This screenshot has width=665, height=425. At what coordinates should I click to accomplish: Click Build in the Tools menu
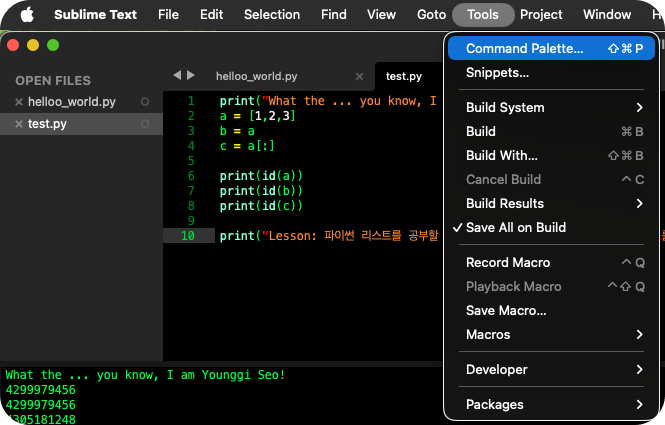(481, 131)
